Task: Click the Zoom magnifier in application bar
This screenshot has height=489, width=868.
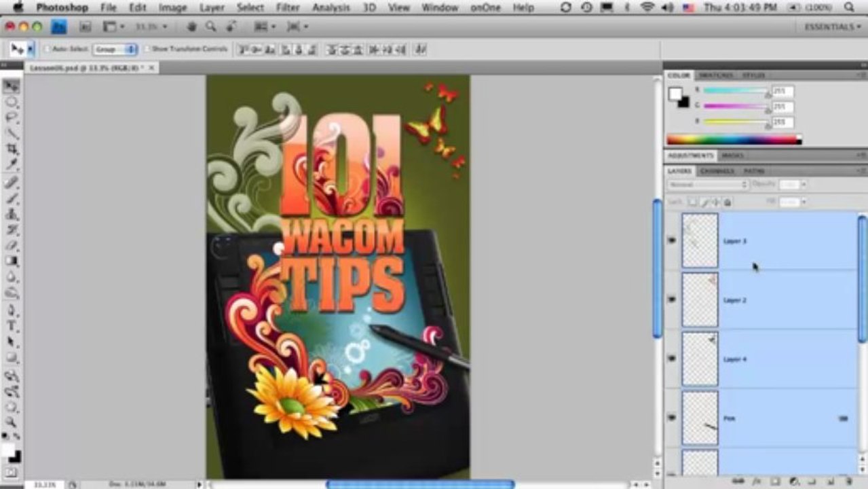Action: coord(211,26)
